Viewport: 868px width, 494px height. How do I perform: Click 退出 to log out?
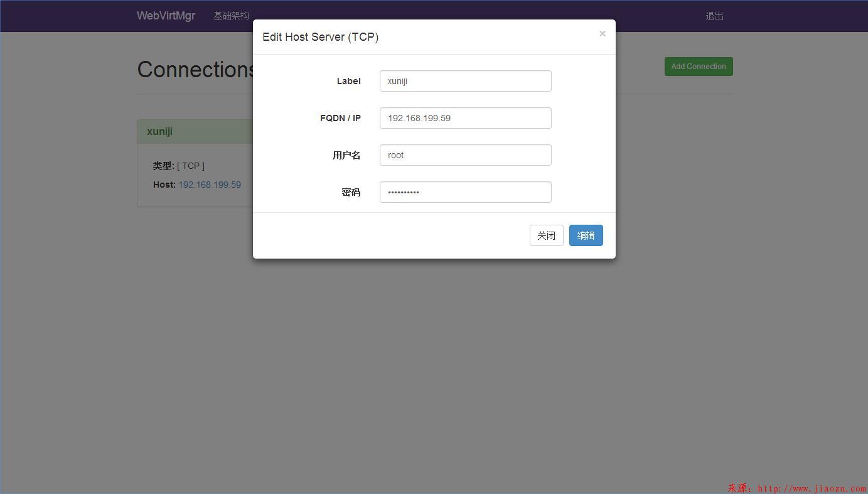[x=714, y=16]
